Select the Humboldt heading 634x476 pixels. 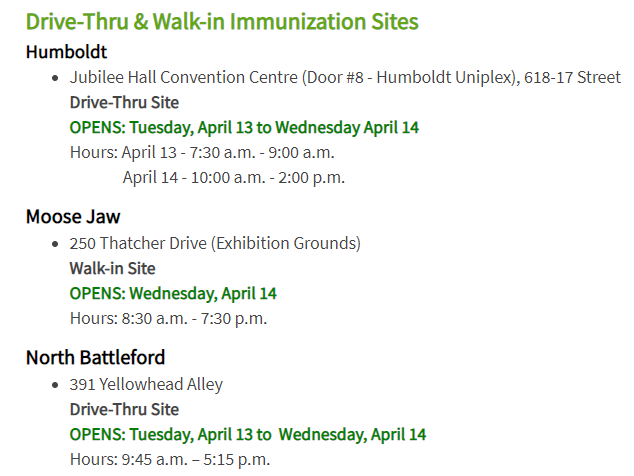tap(66, 52)
